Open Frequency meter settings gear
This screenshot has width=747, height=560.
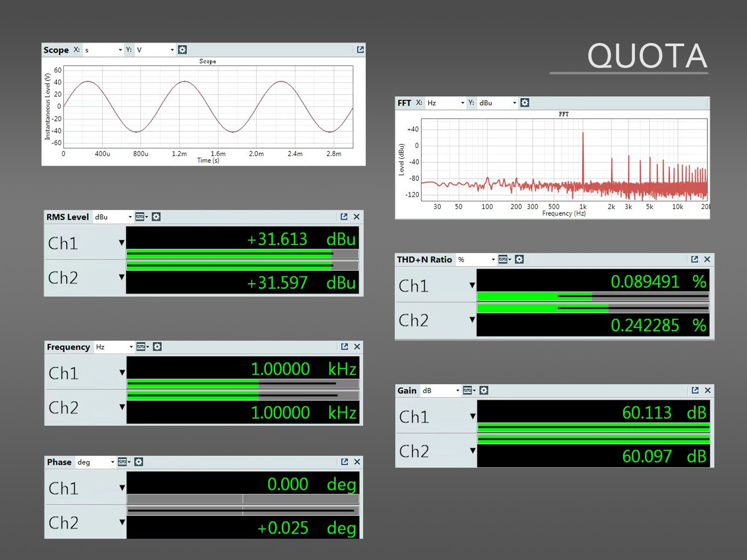pos(157,347)
